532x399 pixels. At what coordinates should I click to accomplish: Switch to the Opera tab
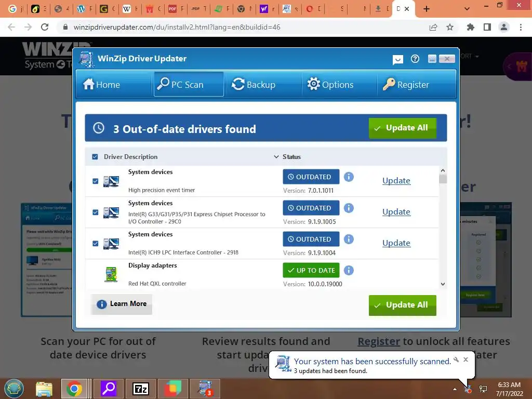point(313,9)
